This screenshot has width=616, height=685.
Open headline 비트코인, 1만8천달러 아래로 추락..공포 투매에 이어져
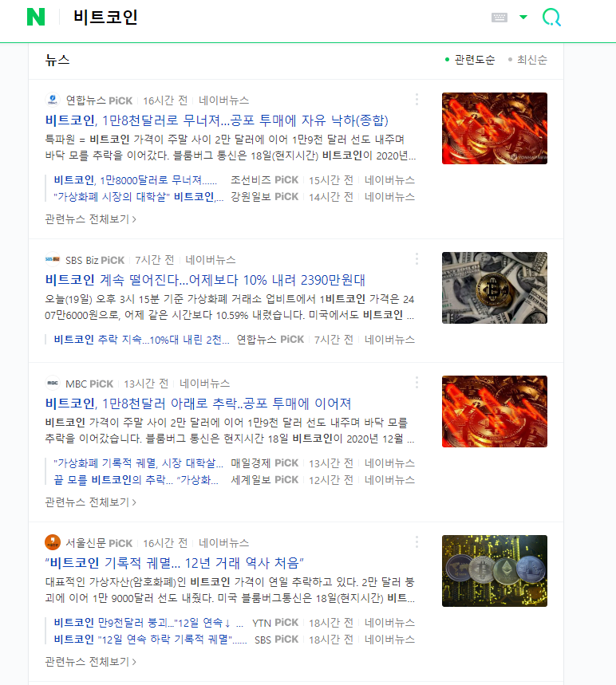point(198,404)
